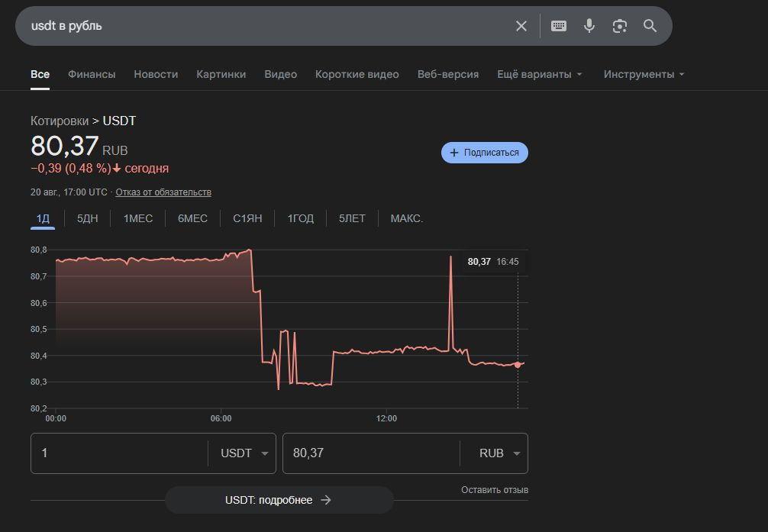Viewport: 768px width, 532px height.
Task: Open the Видео tab
Action: [281, 75]
